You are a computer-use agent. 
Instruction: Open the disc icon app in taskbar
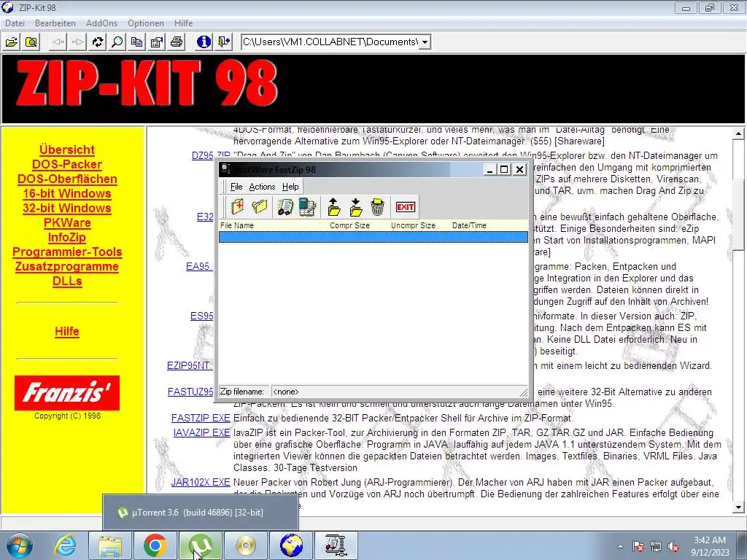point(245,545)
